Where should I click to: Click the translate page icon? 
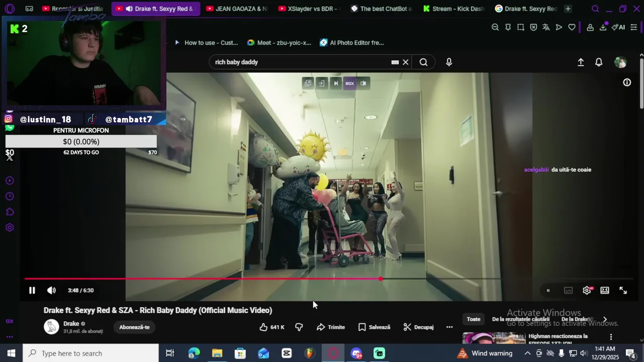tap(546, 27)
